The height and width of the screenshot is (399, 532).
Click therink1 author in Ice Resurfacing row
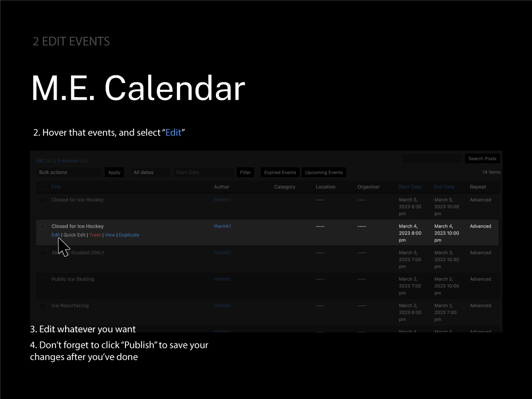[223, 305]
